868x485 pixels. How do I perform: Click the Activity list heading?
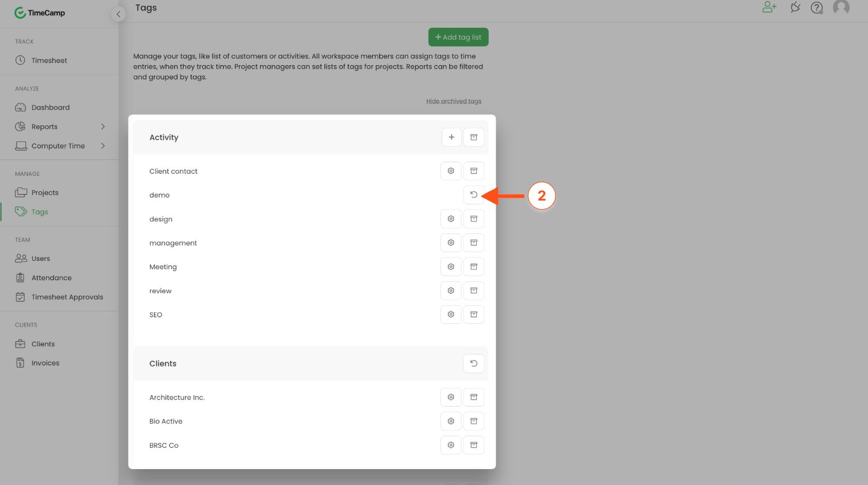(x=164, y=138)
